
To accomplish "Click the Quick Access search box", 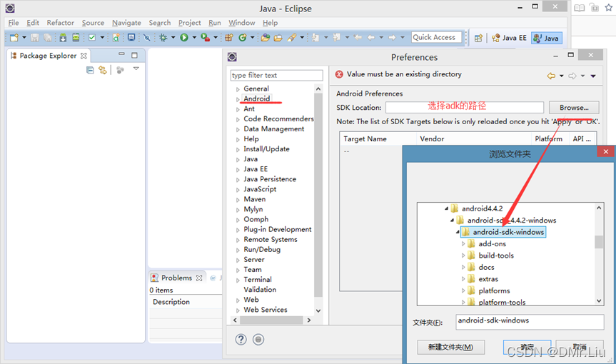I will point(436,37).
